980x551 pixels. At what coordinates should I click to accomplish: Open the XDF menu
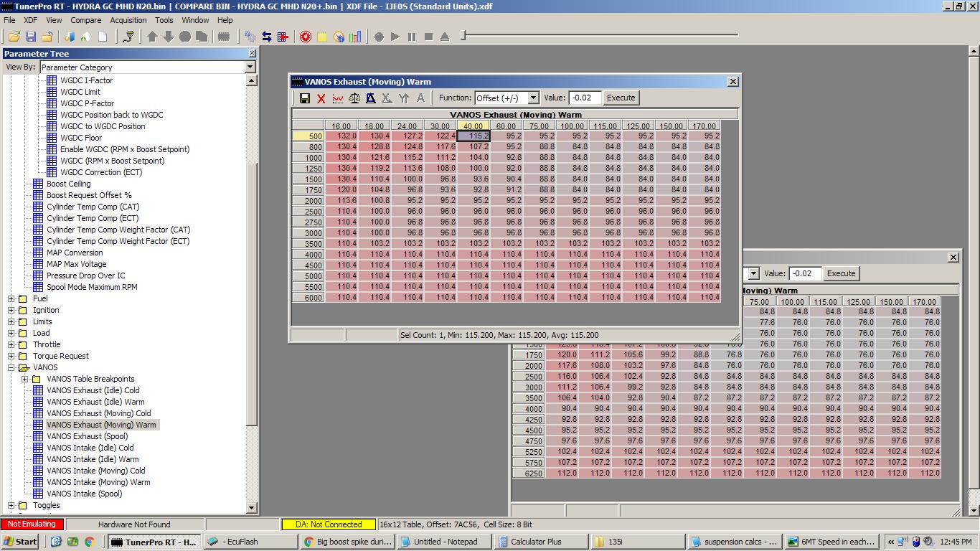click(31, 20)
